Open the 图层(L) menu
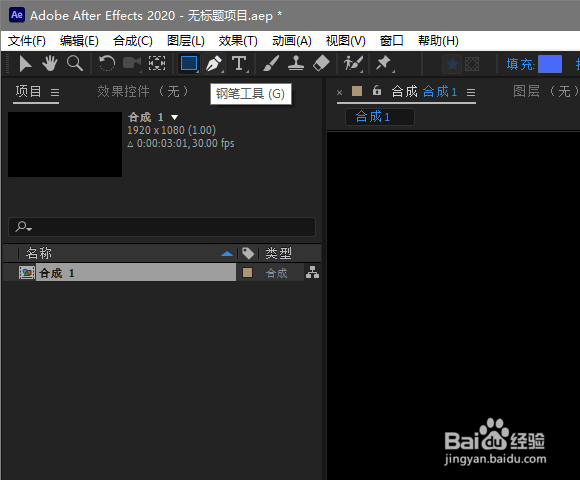 coord(186,41)
